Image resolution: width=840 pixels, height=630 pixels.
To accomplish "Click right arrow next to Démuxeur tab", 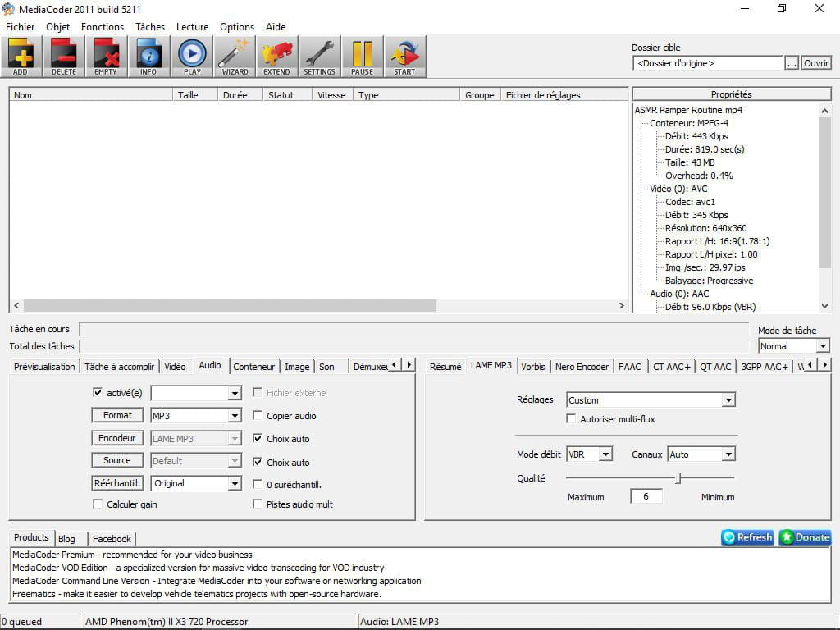I will [409, 365].
